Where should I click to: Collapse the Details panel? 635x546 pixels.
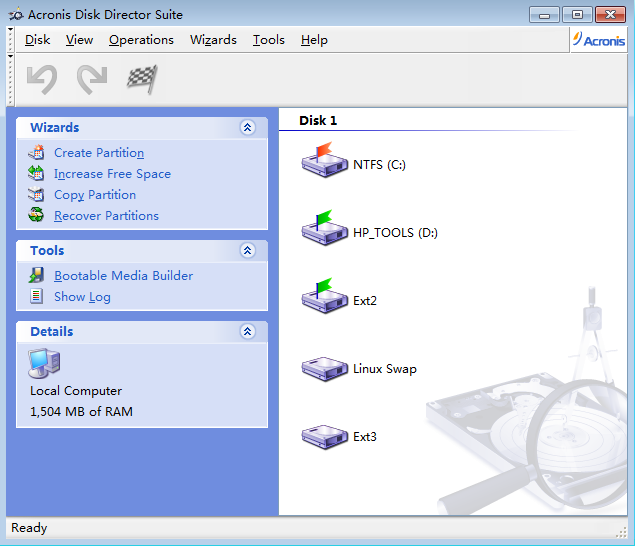pos(247,331)
